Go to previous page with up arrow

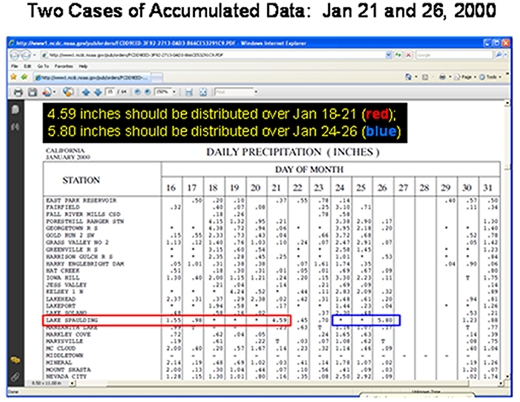coord(86,92)
